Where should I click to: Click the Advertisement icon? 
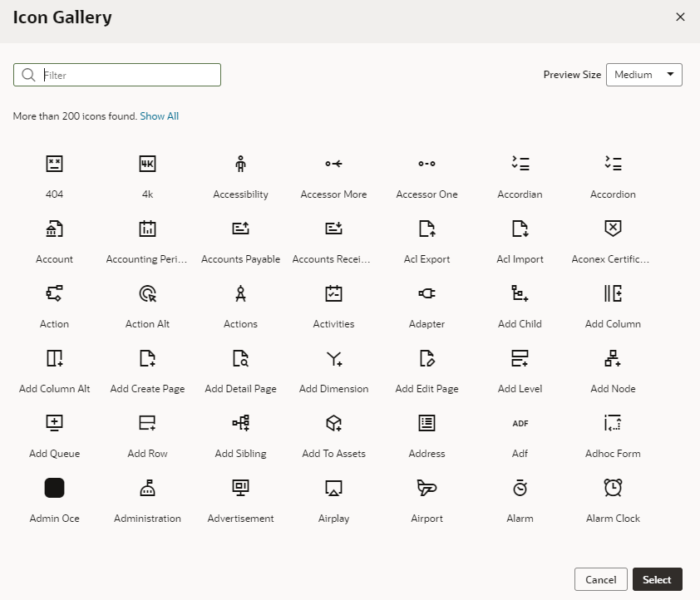[x=240, y=488]
